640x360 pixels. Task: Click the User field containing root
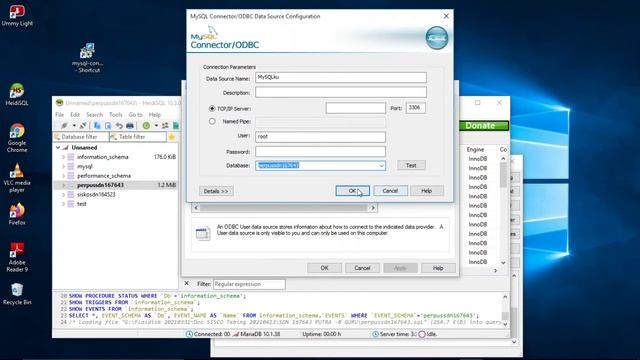point(320,137)
